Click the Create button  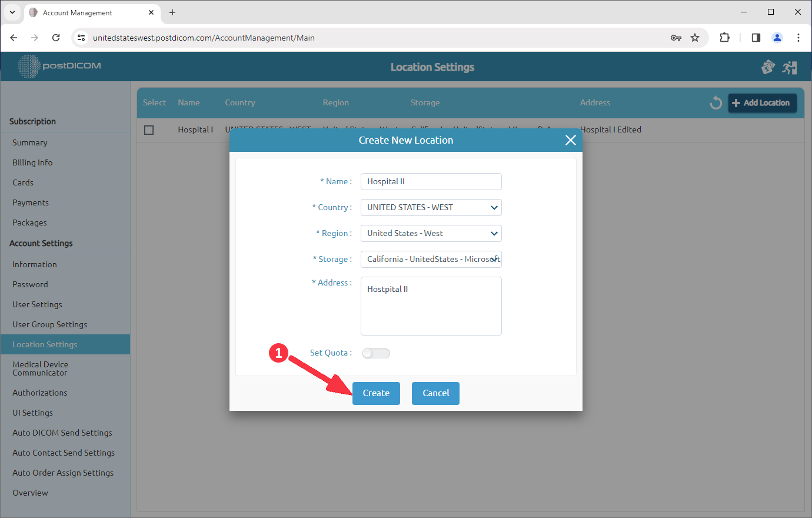376,393
